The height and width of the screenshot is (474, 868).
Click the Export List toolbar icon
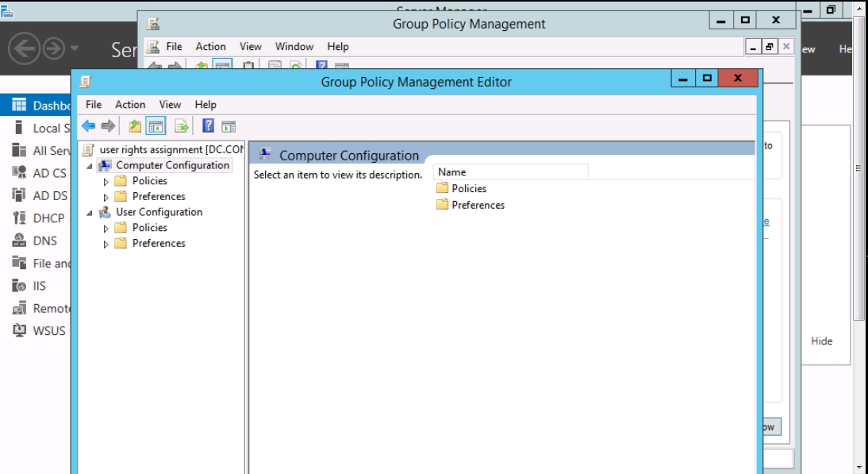pos(182,126)
